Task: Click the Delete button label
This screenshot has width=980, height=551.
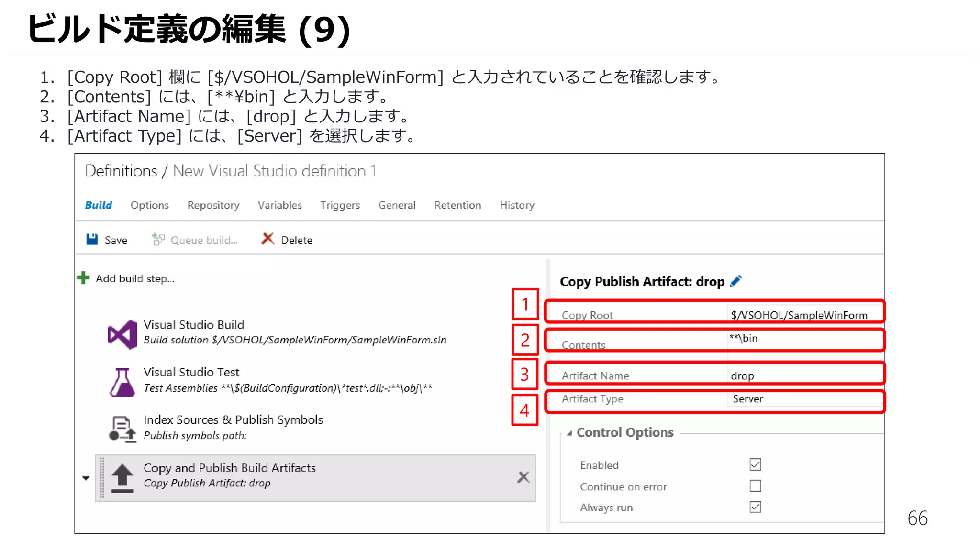Action: tap(297, 240)
